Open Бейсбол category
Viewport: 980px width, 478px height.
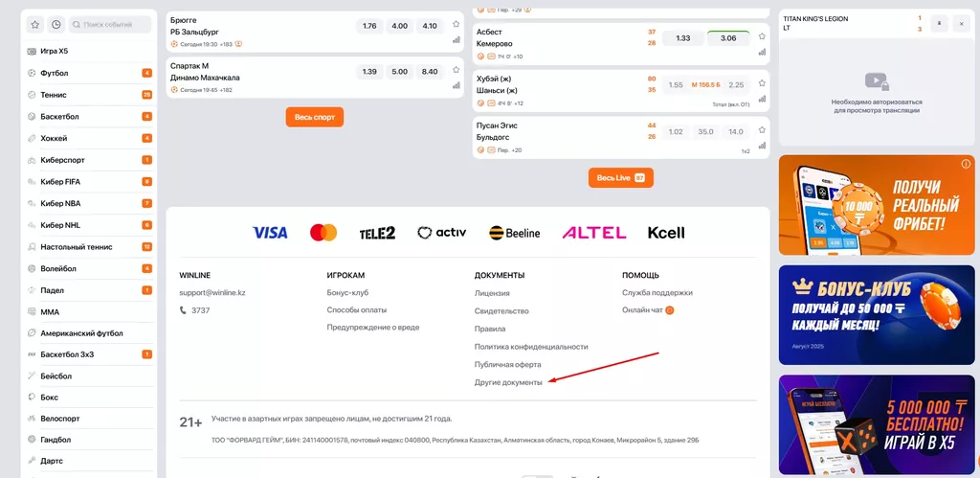[89, 376]
